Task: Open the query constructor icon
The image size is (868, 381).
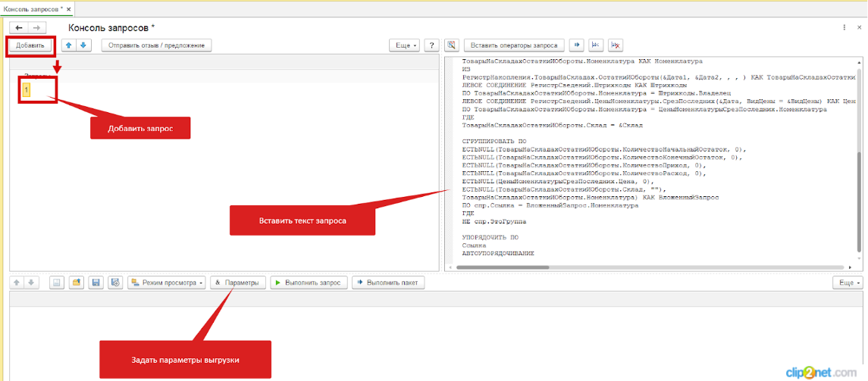Action: [451, 45]
